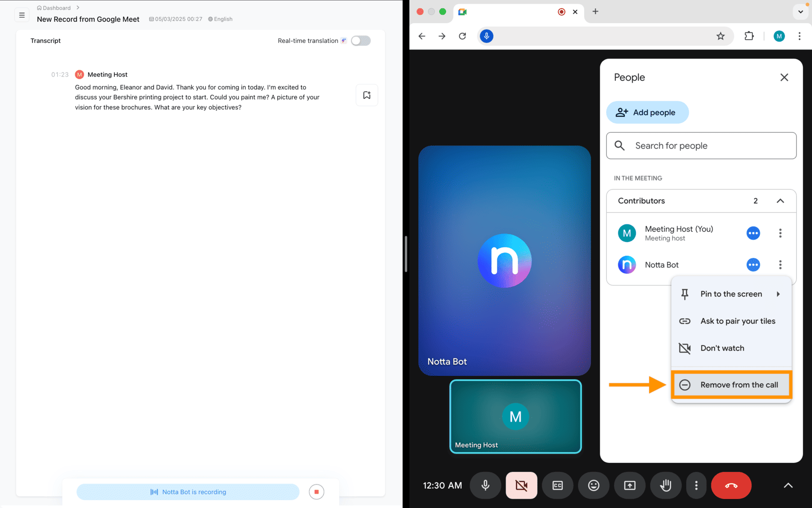Open the emoji reactions button

pos(593,485)
